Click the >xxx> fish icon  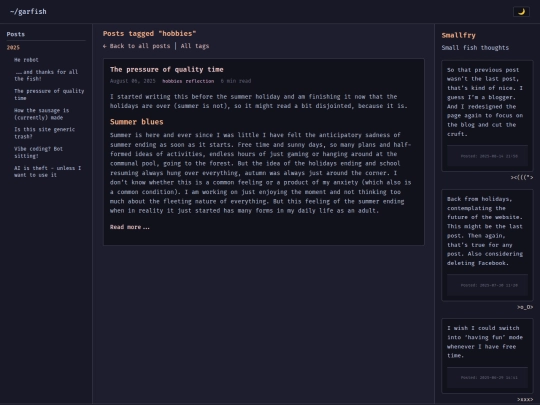525,399
